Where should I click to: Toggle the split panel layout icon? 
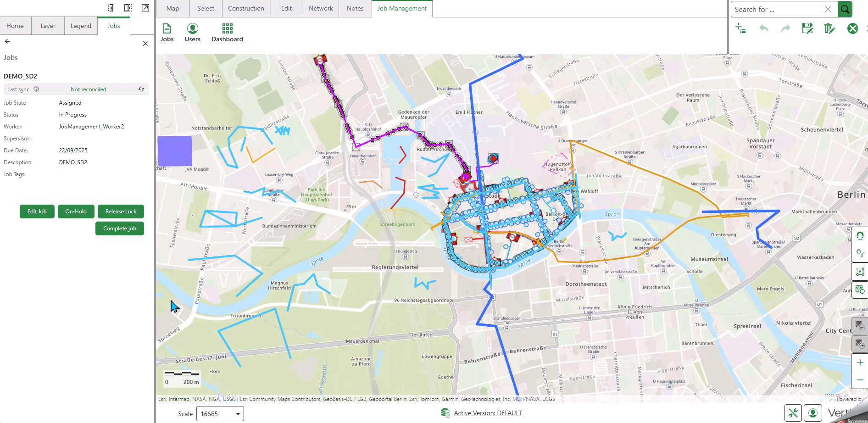coord(128,8)
